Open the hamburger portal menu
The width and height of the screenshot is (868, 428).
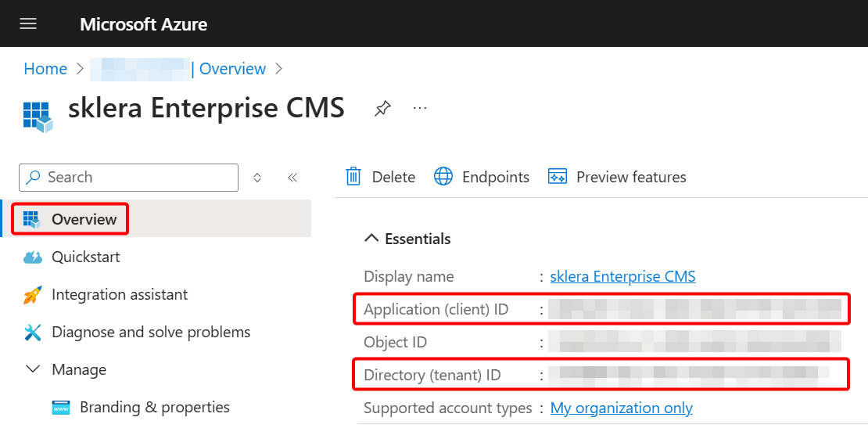(28, 23)
